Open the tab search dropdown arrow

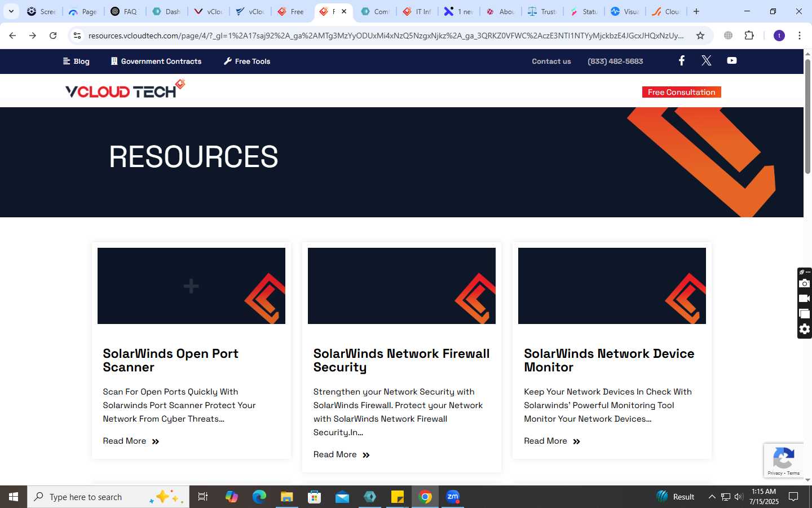point(11,11)
